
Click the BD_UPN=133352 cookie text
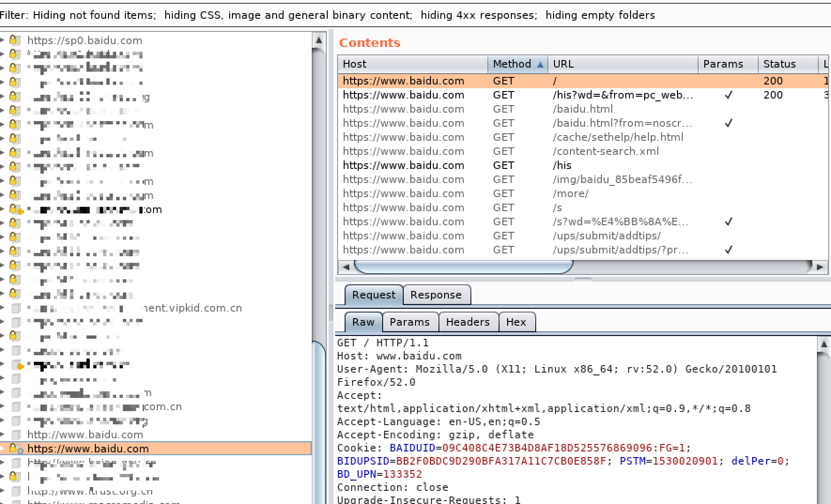pos(379,474)
